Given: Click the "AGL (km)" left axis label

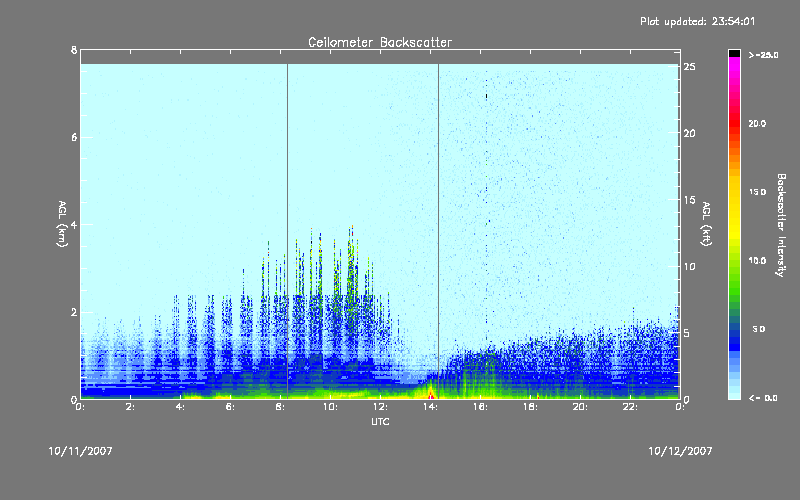Looking at the screenshot, I should (x=62, y=224).
